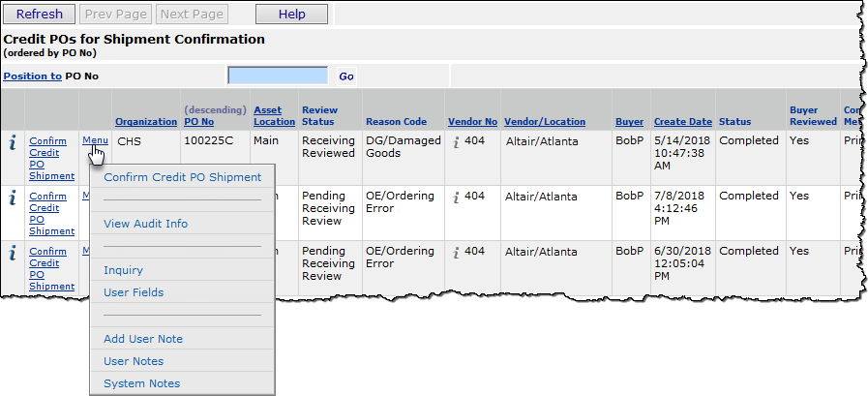
Task: Sort table by Create Date column
Action: coord(682,122)
